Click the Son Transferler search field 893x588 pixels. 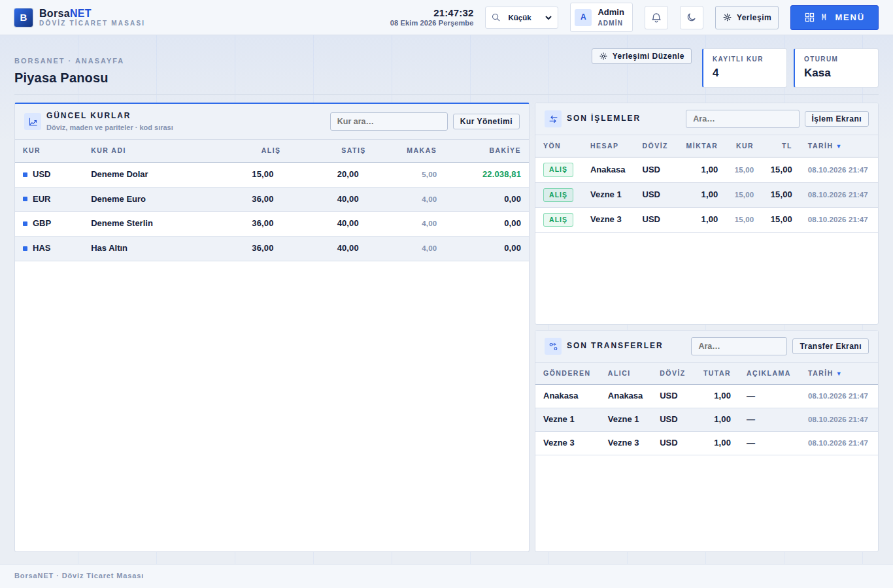point(739,346)
